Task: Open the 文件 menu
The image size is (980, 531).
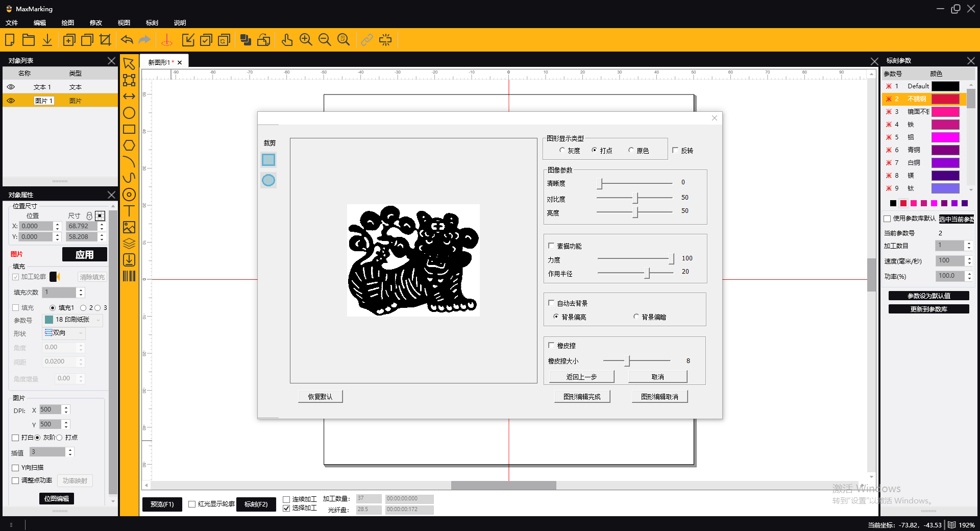Action: (12, 23)
